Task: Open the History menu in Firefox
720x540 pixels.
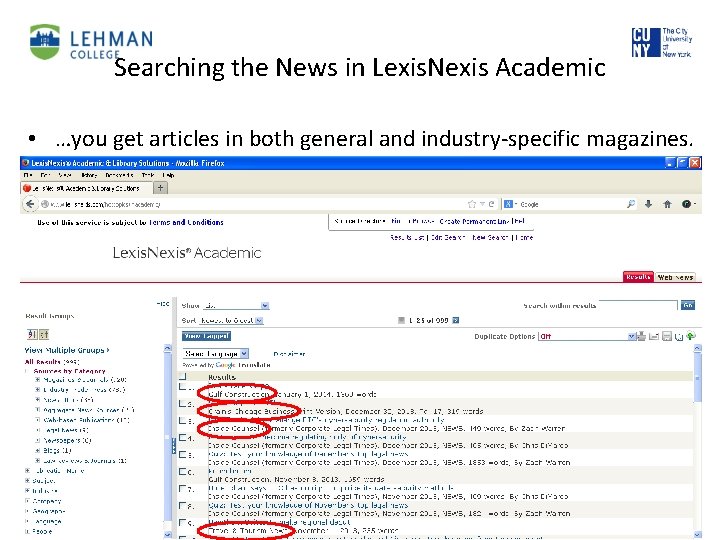Action: pyautogui.click(x=89, y=175)
